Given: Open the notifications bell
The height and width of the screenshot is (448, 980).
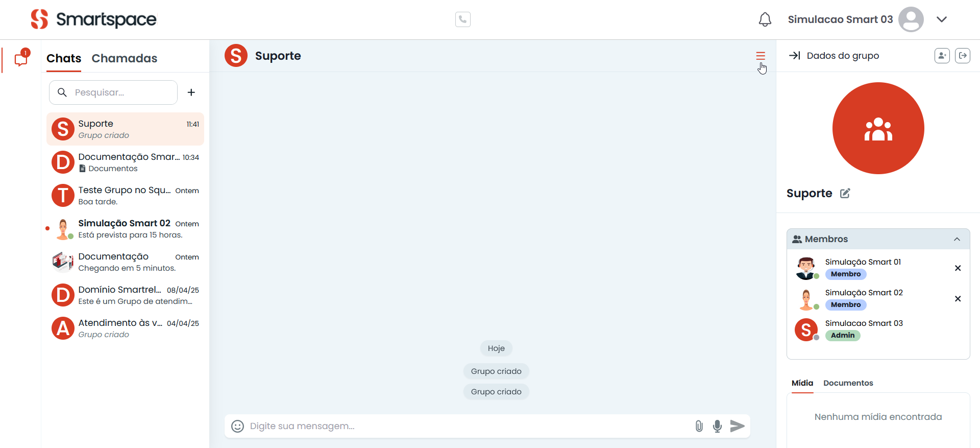Looking at the screenshot, I should pos(765,19).
